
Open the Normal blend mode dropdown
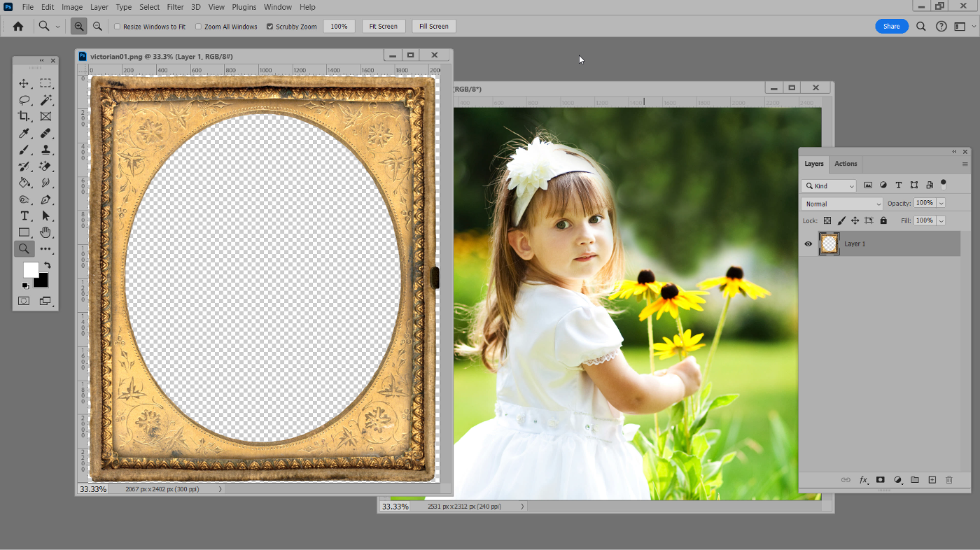(842, 204)
